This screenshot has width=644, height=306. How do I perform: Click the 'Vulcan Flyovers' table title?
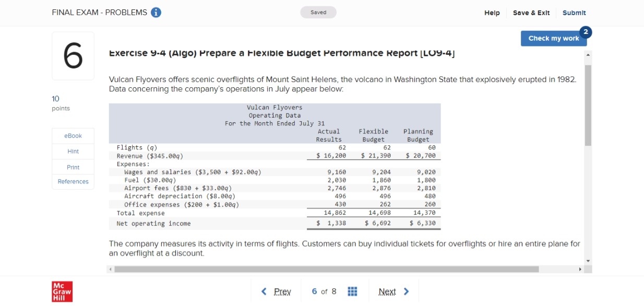[x=275, y=107]
